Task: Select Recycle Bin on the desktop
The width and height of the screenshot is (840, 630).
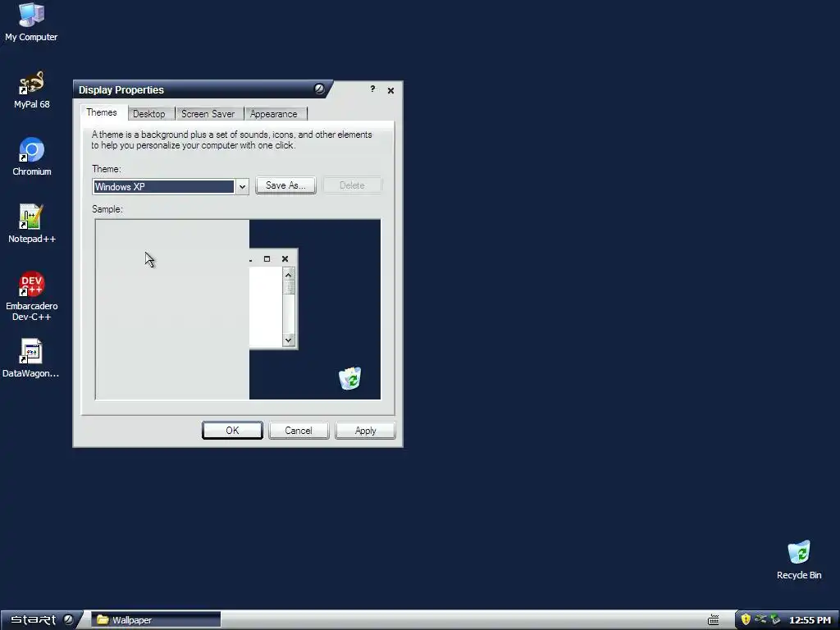Action: 799,559
